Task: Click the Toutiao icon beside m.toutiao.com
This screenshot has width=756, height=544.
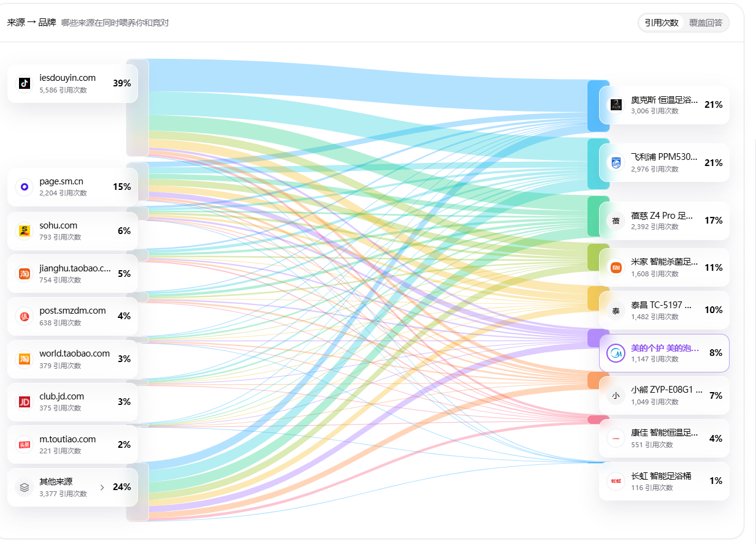Action: (25, 445)
